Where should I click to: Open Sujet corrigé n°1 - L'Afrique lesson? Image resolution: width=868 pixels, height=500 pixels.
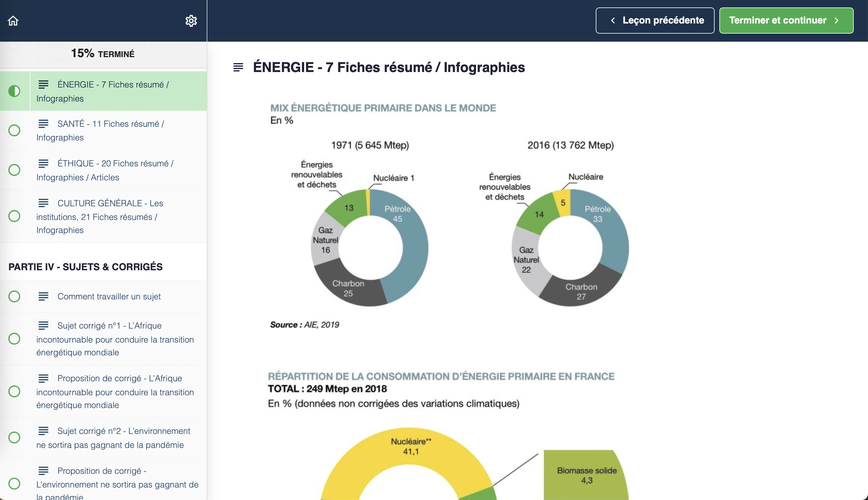click(x=103, y=339)
